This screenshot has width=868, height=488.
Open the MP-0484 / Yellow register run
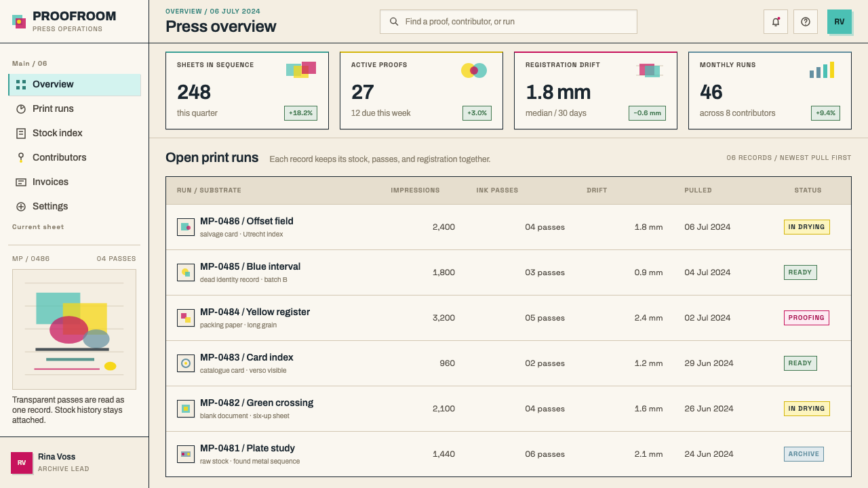click(x=509, y=318)
